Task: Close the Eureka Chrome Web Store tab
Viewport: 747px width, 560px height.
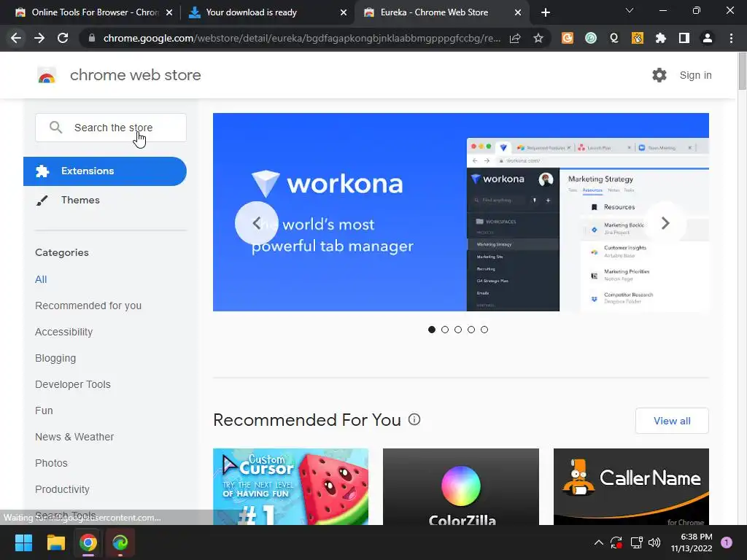Action: pyautogui.click(x=518, y=12)
